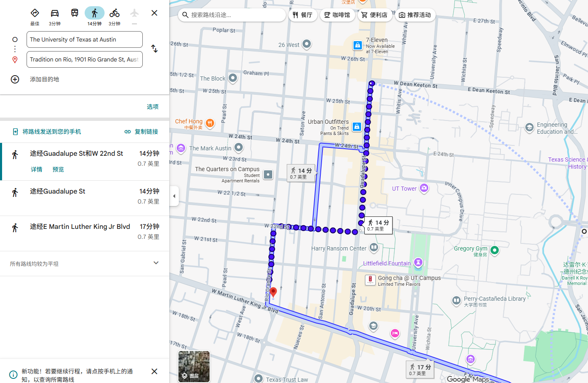Open the route options (选项)
This screenshot has height=383, width=588.
(152, 107)
